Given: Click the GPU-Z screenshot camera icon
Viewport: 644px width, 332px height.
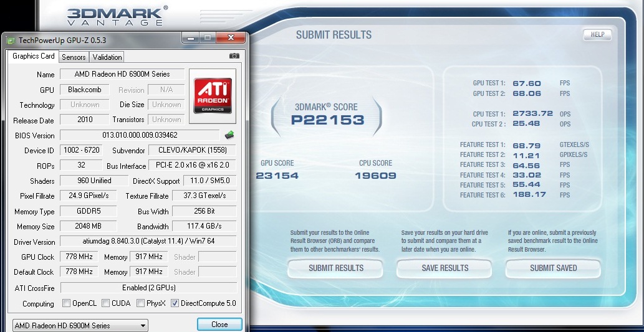Looking at the screenshot, I should (234, 56).
